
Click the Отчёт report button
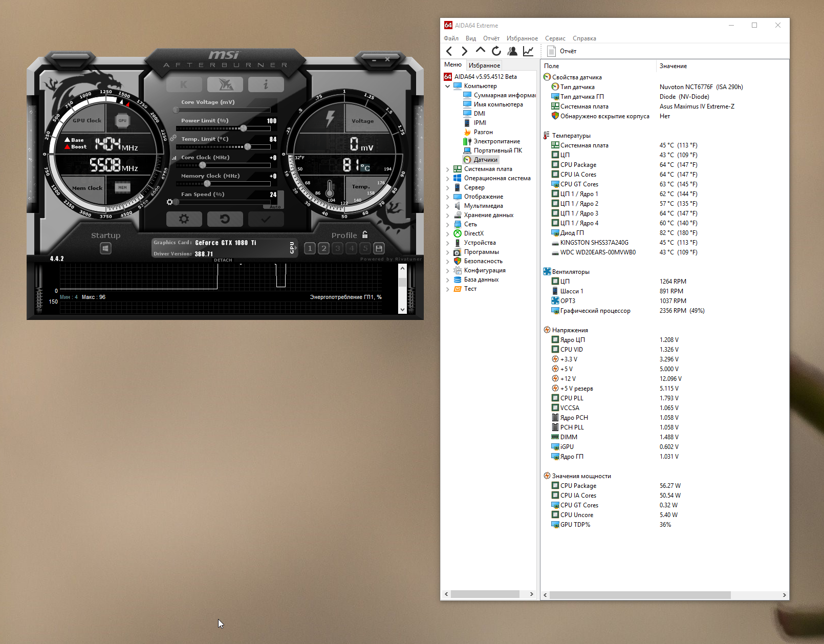coord(562,51)
